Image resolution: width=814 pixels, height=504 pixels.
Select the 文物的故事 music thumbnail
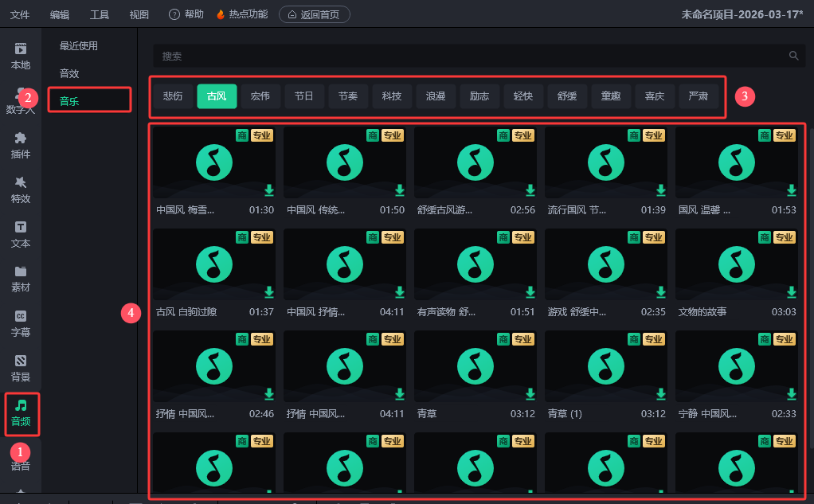point(736,264)
